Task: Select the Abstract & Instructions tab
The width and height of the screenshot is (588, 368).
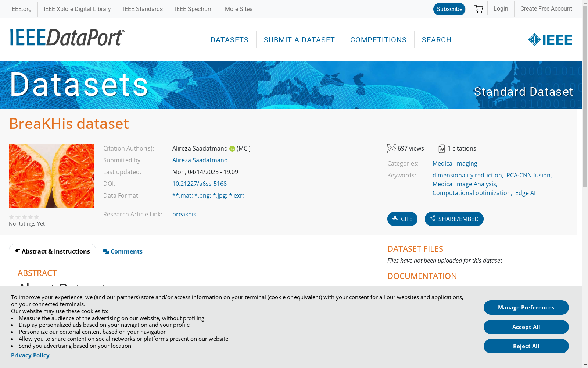Action: coord(53,251)
